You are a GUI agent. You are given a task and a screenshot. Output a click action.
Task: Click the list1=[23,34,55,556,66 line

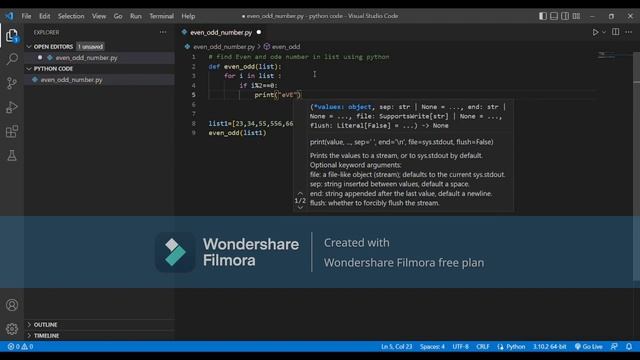[251, 123]
